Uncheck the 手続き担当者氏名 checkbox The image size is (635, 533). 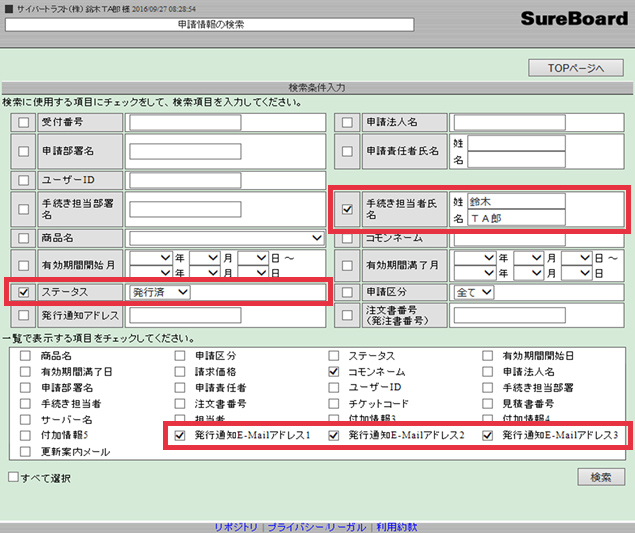coord(347,210)
